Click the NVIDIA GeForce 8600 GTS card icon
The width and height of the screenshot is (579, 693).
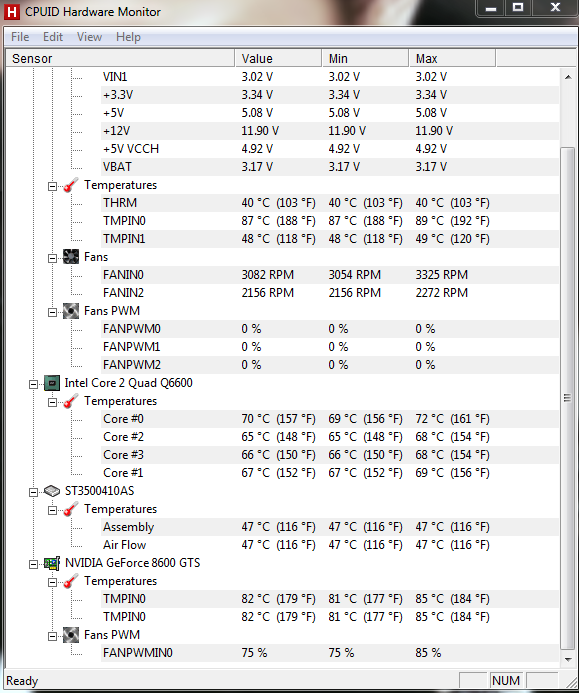(52, 563)
